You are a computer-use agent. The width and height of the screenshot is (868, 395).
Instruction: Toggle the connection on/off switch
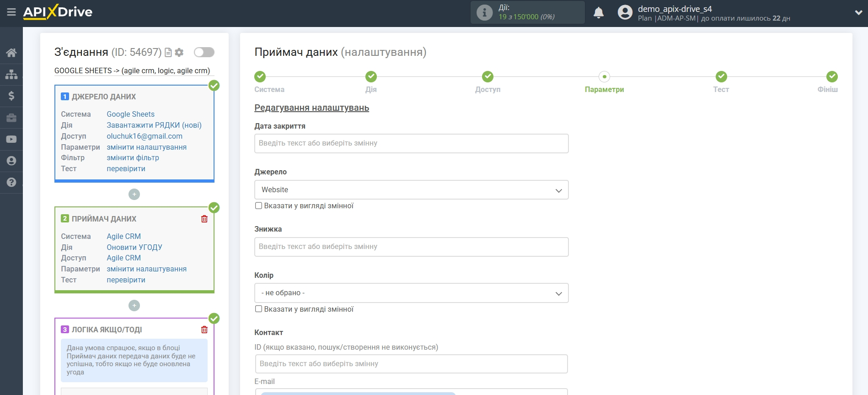(x=204, y=52)
